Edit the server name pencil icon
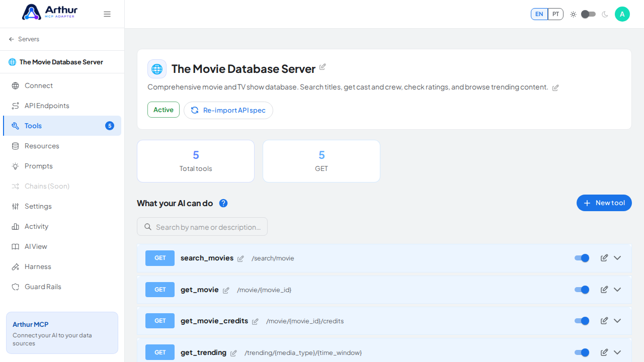644x362 pixels. click(323, 67)
